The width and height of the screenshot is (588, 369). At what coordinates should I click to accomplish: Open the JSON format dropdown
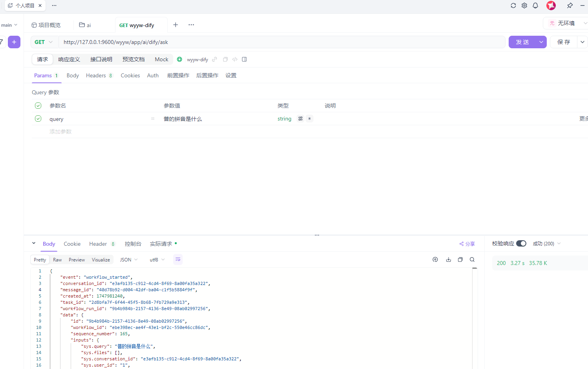coord(129,259)
